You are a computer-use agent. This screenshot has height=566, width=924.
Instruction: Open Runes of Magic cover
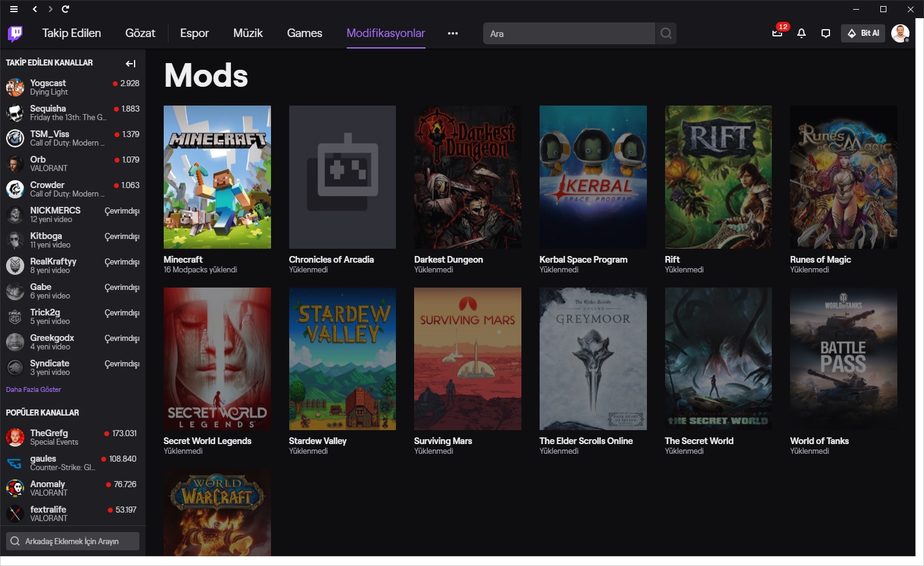click(x=843, y=177)
